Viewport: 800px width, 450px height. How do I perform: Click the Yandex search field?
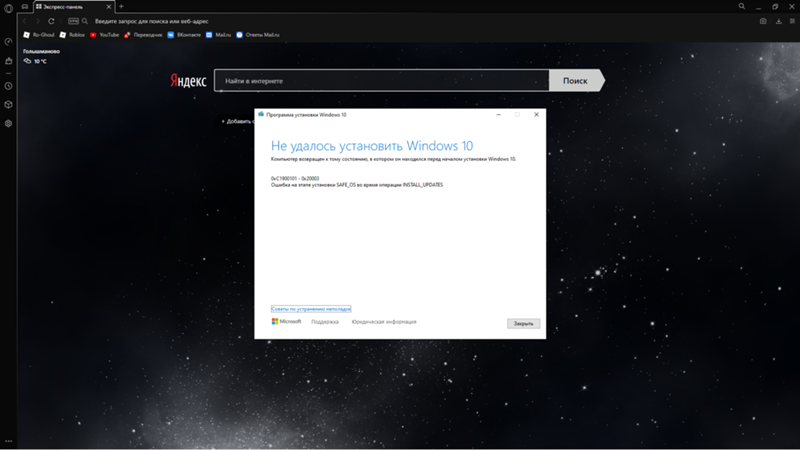coord(382,81)
